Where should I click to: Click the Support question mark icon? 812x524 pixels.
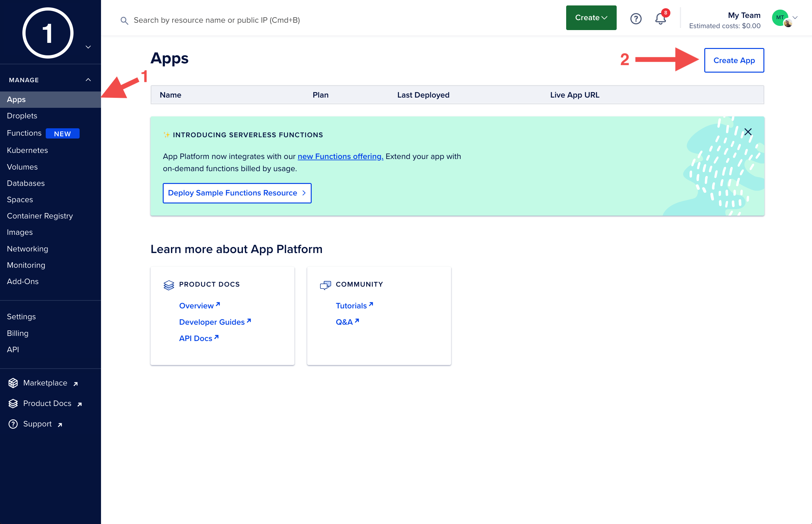(13, 424)
